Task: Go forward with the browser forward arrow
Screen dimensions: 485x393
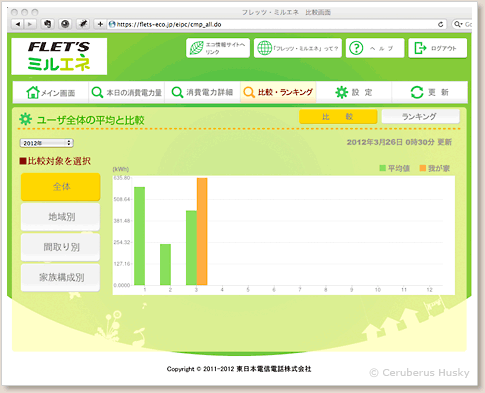Action: click(30, 24)
